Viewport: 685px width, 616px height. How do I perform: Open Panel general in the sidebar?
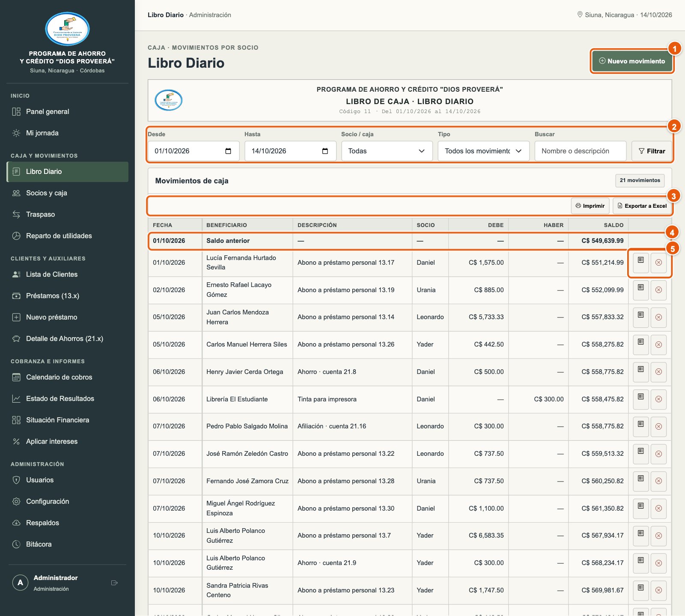tap(67, 112)
